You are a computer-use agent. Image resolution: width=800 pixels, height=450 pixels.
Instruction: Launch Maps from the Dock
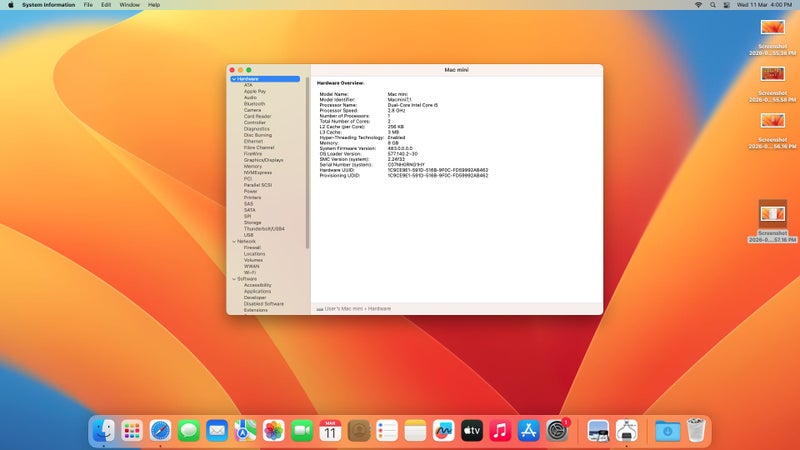pyautogui.click(x=245, y=431)
